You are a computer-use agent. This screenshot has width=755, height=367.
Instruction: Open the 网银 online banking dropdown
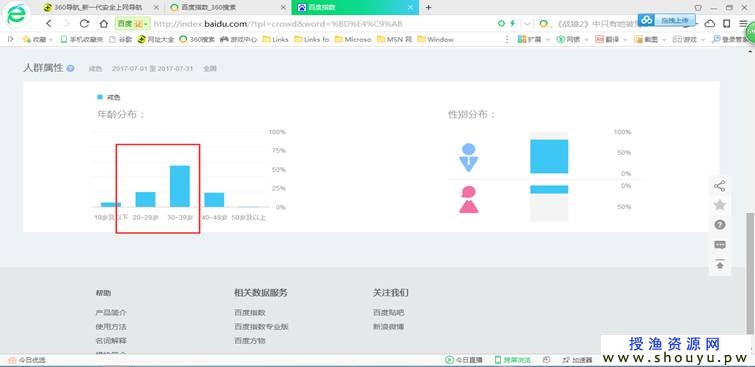click(x=572, y=39)
